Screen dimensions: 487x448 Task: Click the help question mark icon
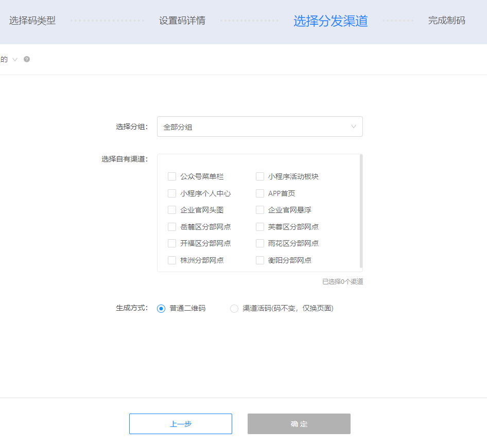point(27,59)
